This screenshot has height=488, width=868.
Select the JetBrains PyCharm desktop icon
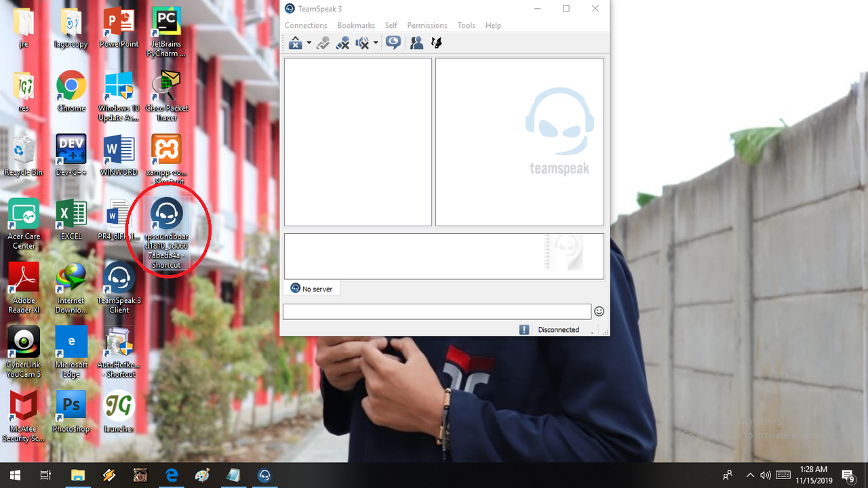click(166, 32)
